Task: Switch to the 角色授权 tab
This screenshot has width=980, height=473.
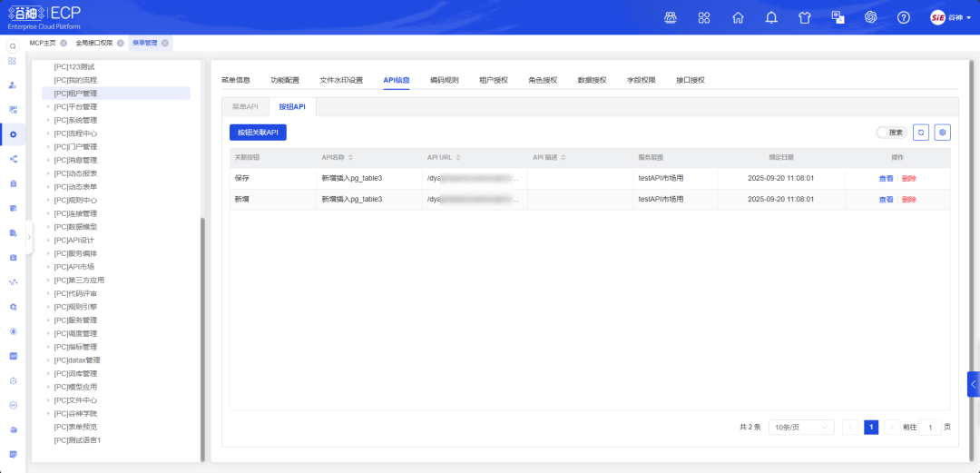Action: pyautogui.click(x=543, y=80)
